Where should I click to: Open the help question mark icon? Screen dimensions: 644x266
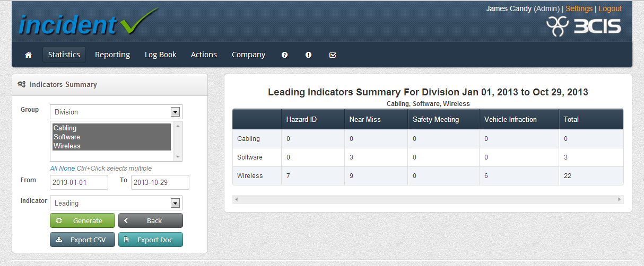285,55
